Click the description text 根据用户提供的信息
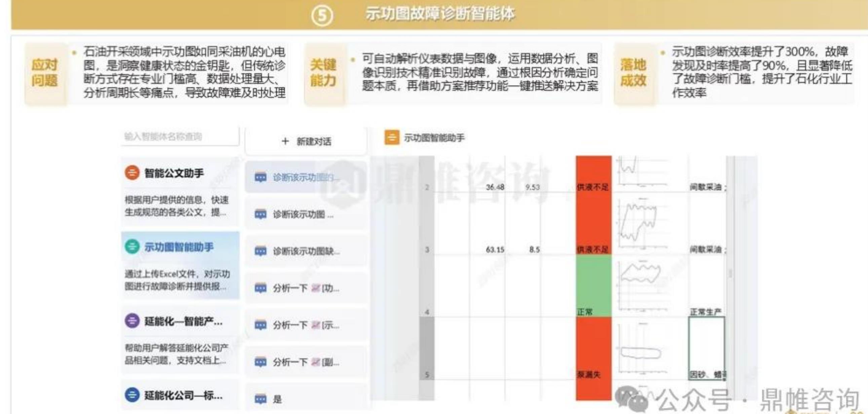The width and height of the screenshot is (868, 414). click(x=177, y=206)
